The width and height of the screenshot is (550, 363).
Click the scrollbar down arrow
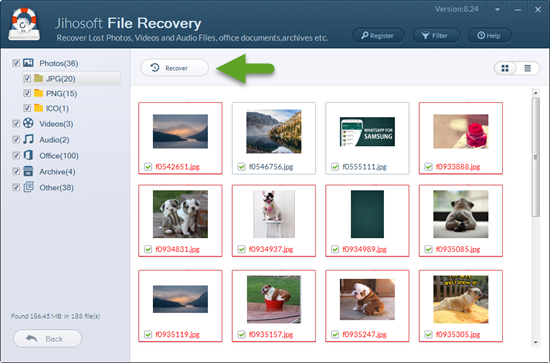point(535,342)
